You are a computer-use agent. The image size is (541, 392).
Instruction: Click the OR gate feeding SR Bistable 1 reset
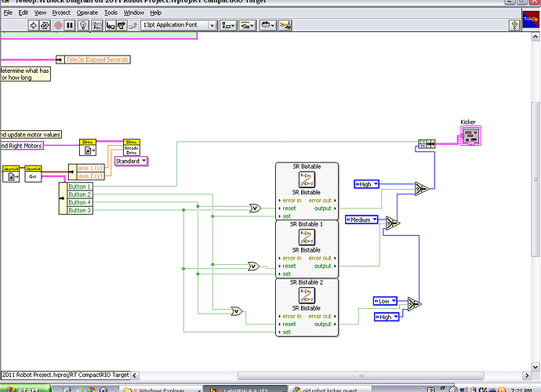(253, 266)
